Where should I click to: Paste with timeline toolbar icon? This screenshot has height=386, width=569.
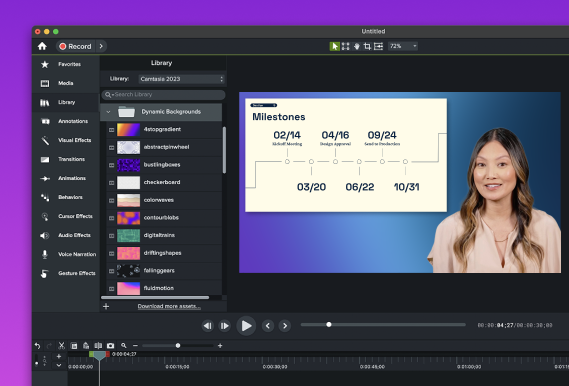pos(86,346)
